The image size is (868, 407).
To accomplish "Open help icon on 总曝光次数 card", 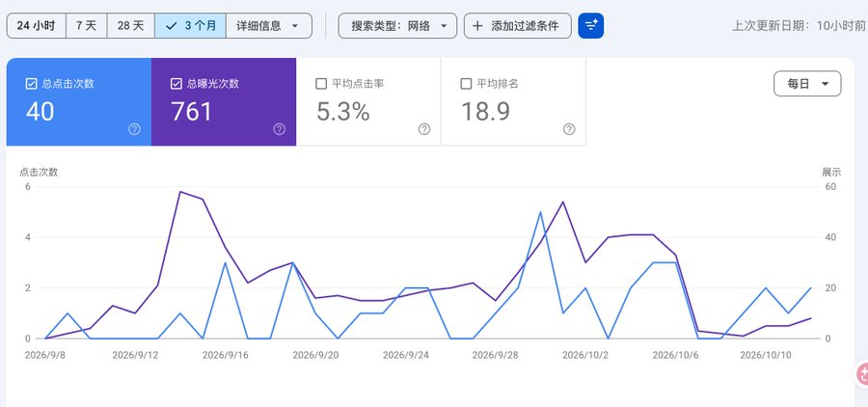I will [x=279, y=129].
